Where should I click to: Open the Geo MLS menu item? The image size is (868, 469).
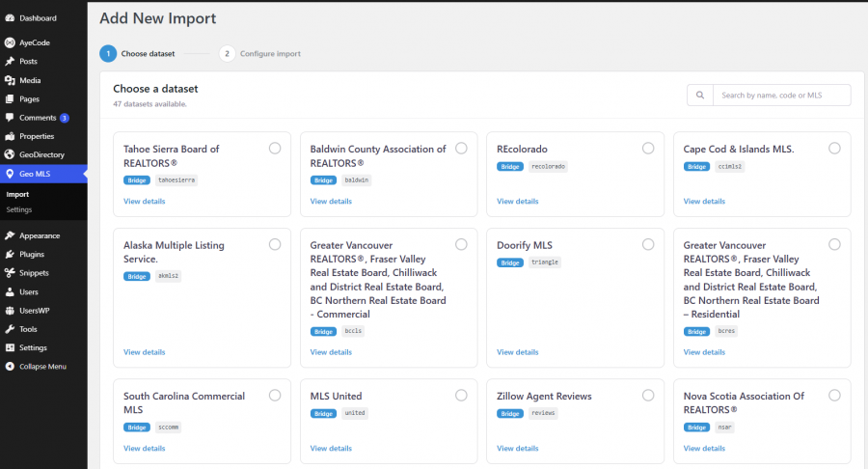click(x=43, y=174)
